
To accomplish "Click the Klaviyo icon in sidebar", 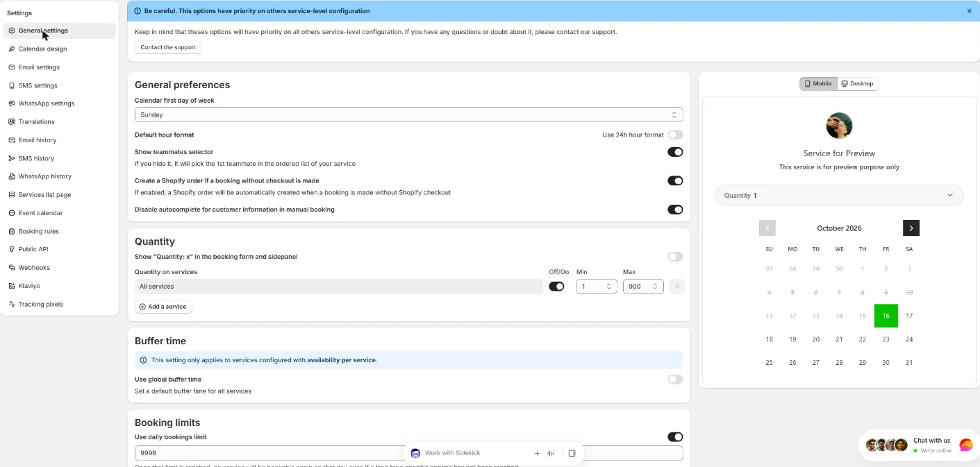I will tap(12, 286).
